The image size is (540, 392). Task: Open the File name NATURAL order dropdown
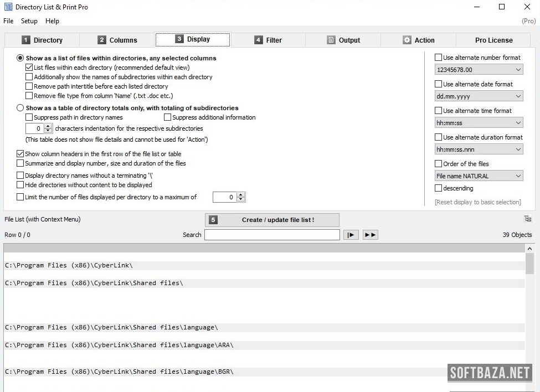pyautogui.click(x=479, y=176)
